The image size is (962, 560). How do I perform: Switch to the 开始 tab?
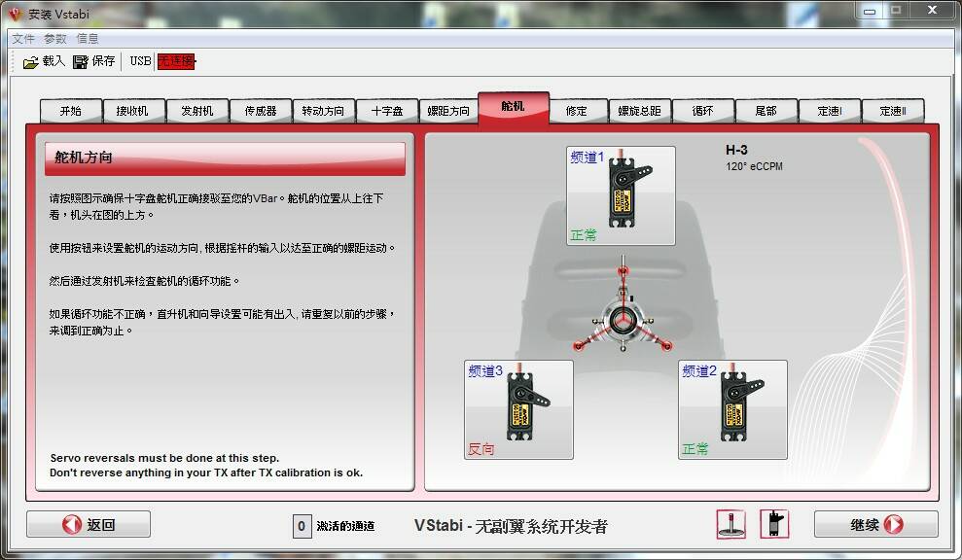[71, 111]
